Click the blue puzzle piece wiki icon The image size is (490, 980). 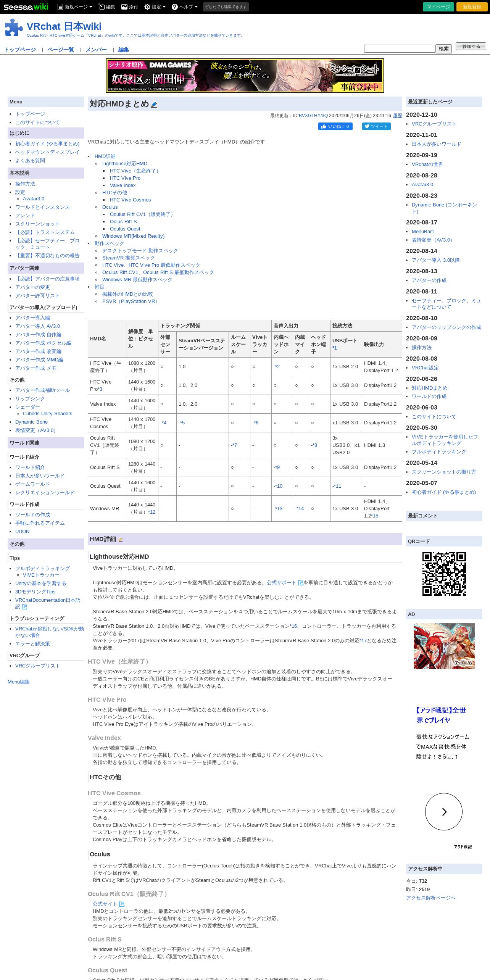(14, 27)
